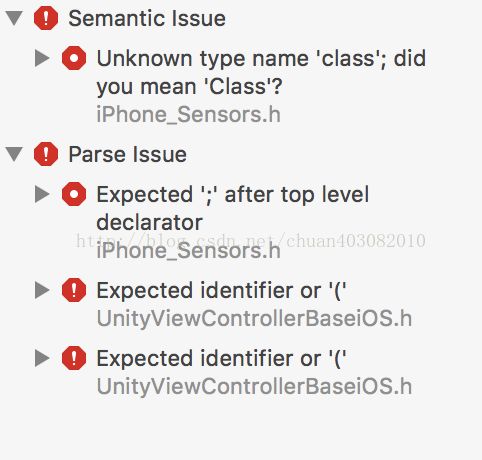Click the Semantic Issue red error icon
This screenshot has height=460, width=482.
(46, 18)
